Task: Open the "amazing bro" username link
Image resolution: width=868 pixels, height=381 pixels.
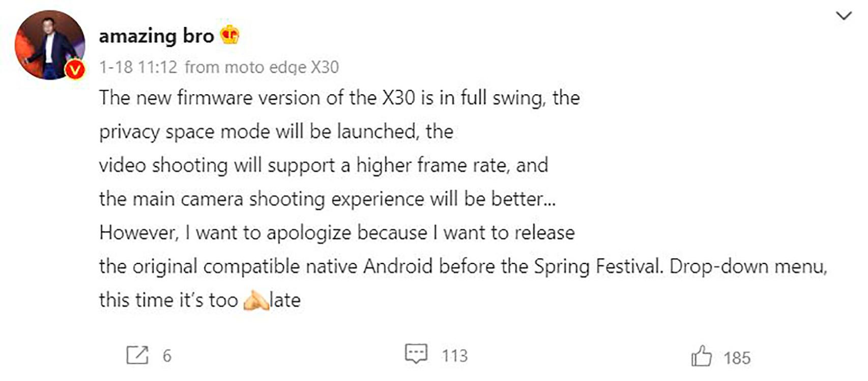Action: (x=156, y=36)
